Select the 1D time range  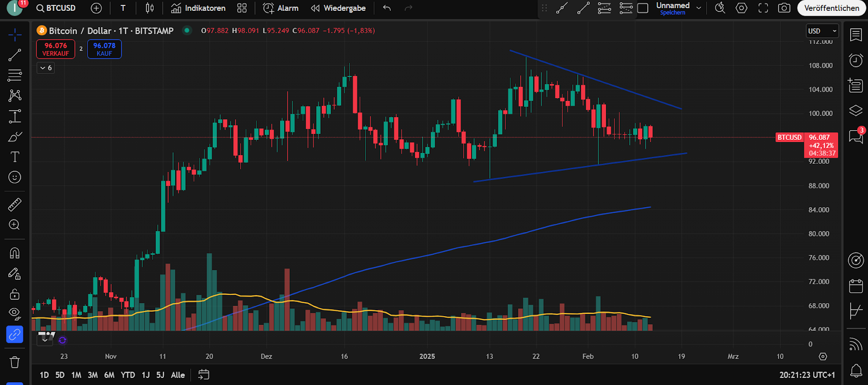coord(44,375)
